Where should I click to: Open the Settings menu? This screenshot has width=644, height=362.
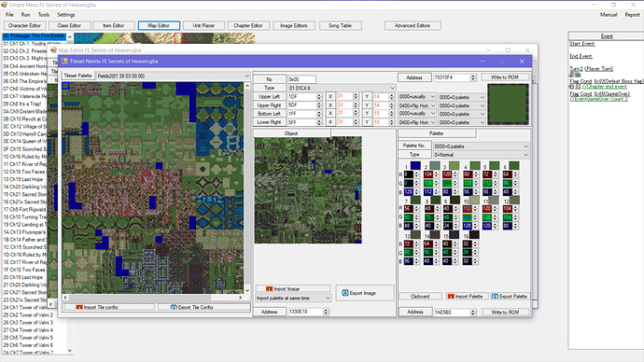(65, 15)
